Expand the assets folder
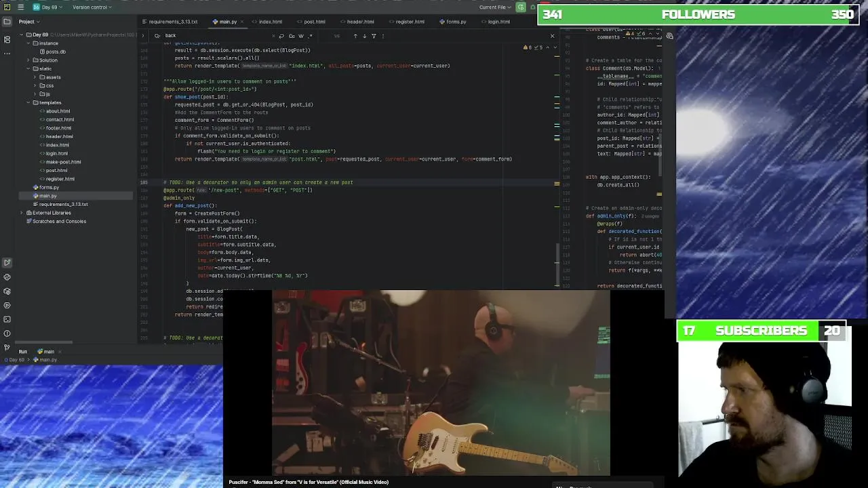The height and width of the screenshot is (488, 868). (35, 77)
